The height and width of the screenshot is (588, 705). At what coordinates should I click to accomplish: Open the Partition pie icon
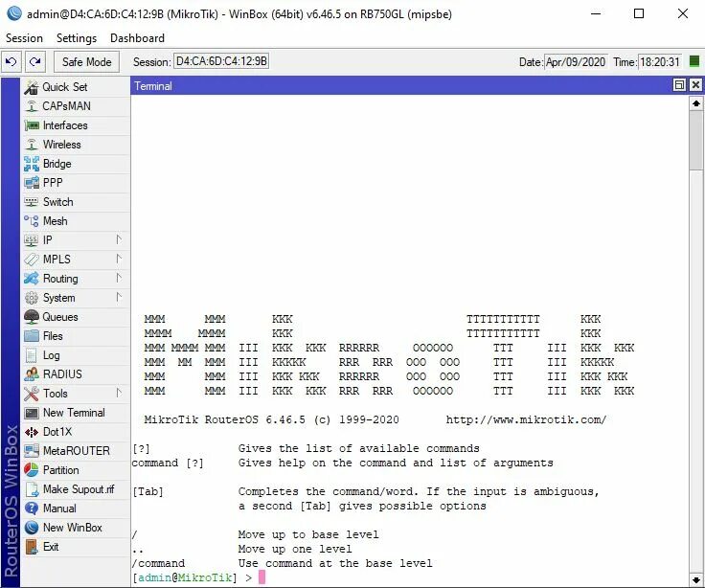tap(31, 470)
